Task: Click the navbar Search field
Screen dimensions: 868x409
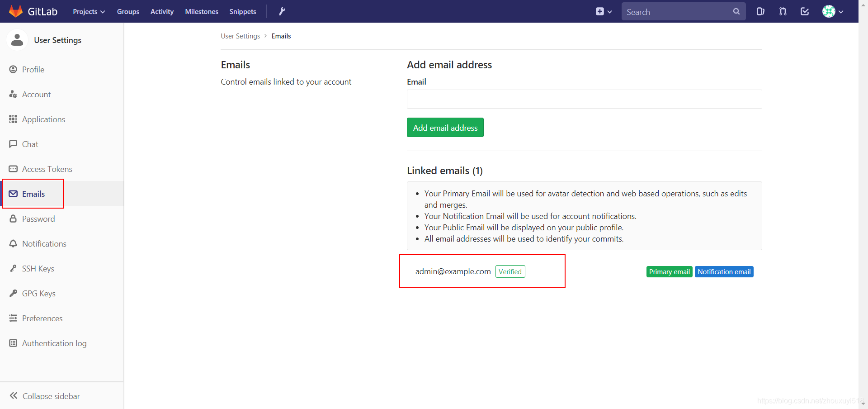Action: coord(684,11)
